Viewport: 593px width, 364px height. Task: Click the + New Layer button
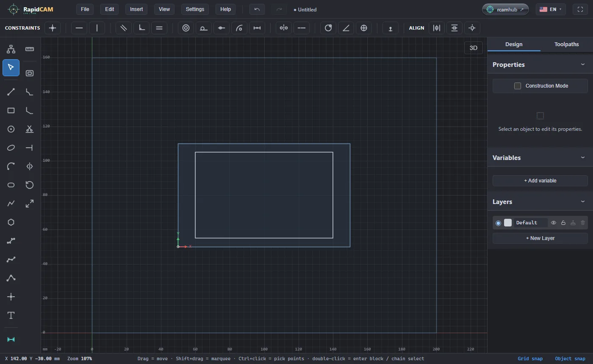540,238
